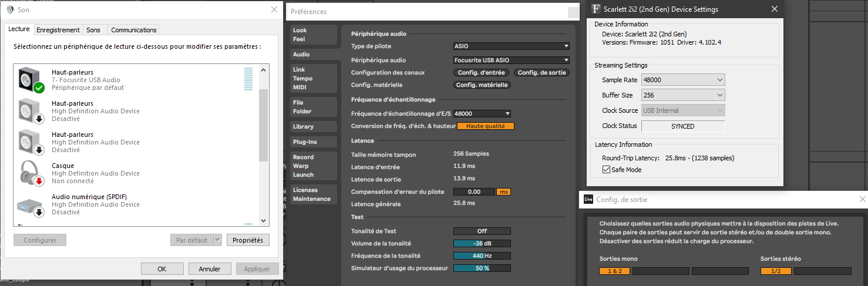Open the Type de pilote ASIO dropdown

pyautogui.click(x=512, y=46)
